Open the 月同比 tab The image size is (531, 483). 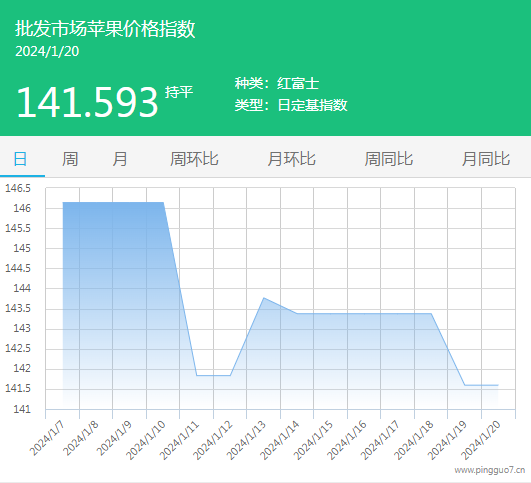486,159
